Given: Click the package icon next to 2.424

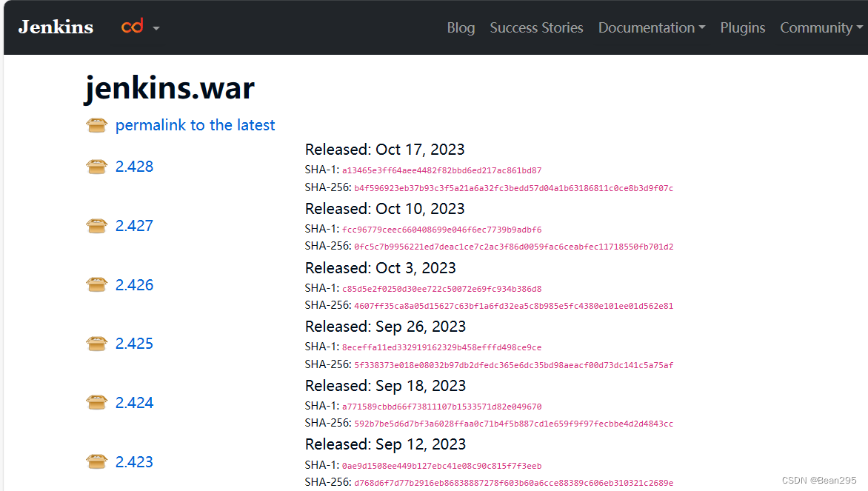Looking at the screenshot, I should pos(96,402).
